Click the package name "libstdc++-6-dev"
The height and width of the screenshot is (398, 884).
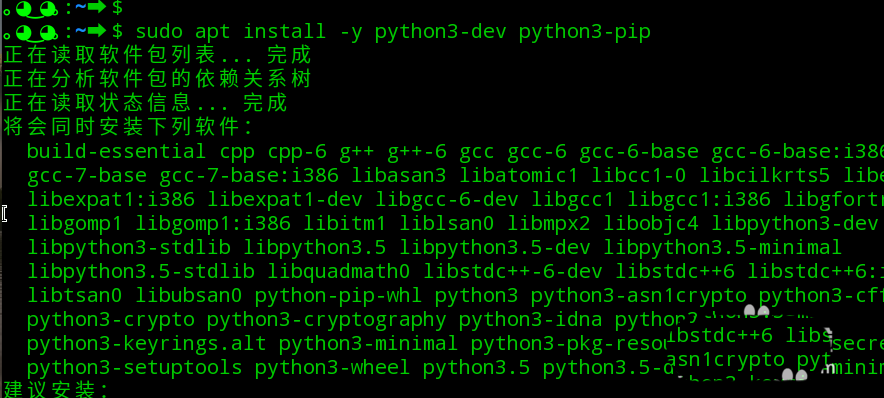[x=512, y=271]
